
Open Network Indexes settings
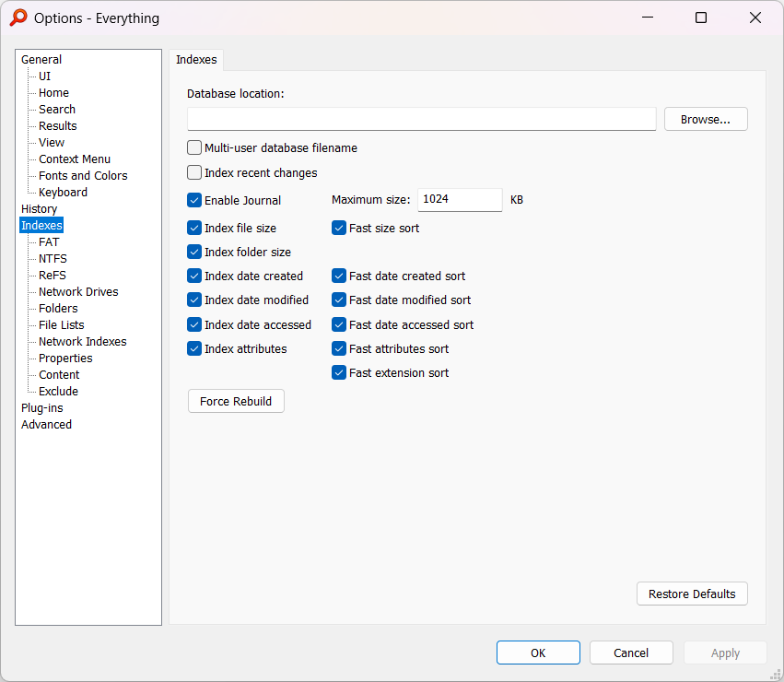pyautogui.click(x=83, y=341)
